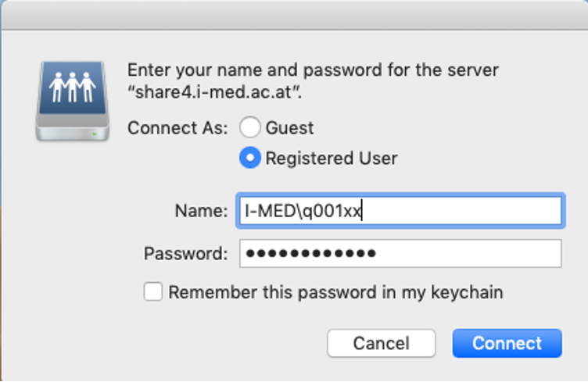Click the "Name:" field label
Screen dimensions: 588x382
point(202,211)
